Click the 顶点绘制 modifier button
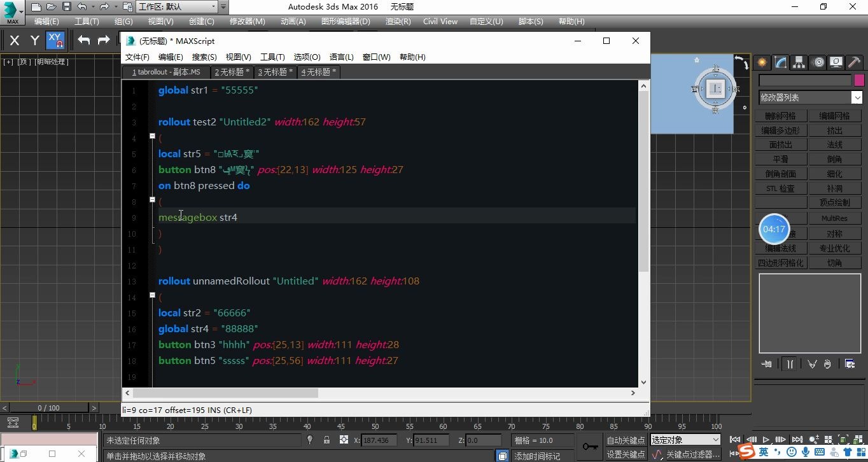868x462 pixels. tap(834, 202)
